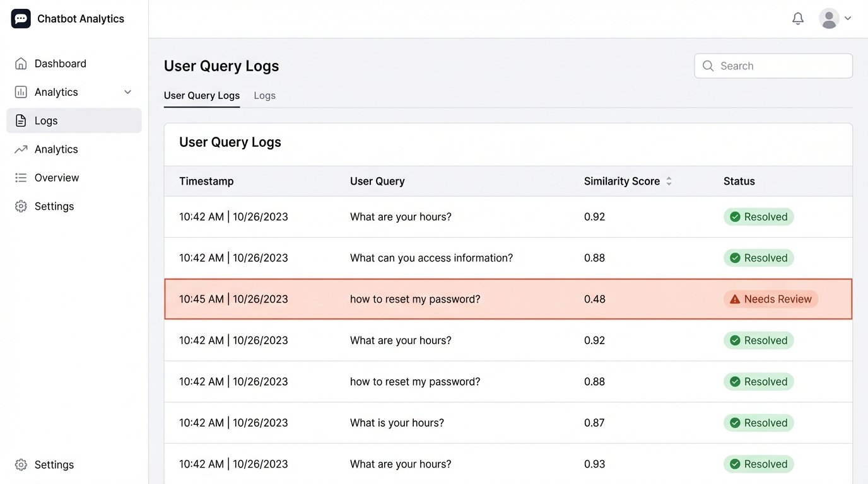The height and width of the screenshot is (484, 868).
Task: Select the User Query Logs tab
Action: click(202, 95)
